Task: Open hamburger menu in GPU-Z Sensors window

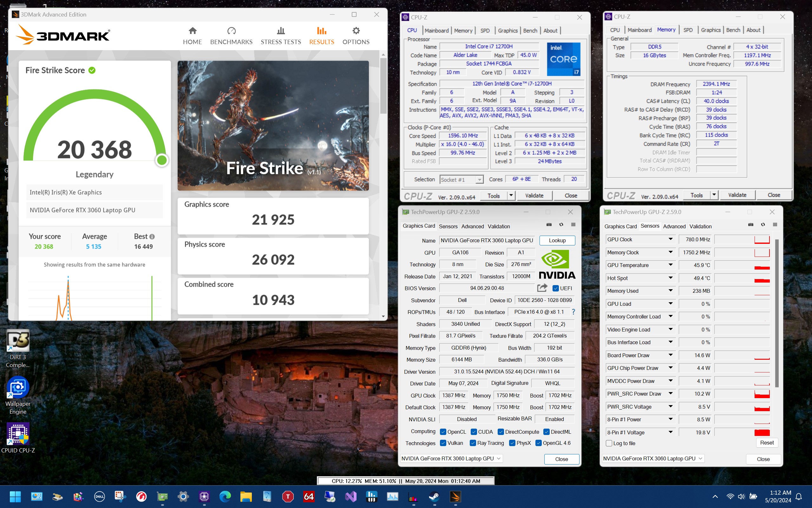Action: point(775,224)
